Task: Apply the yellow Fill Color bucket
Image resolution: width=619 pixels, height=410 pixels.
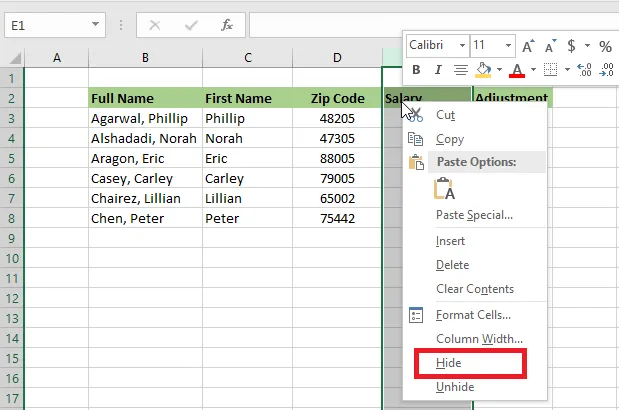Action: [x=483, y=70]
